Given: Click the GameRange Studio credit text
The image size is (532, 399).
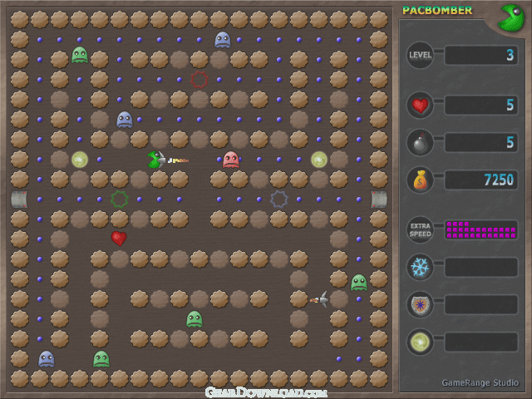Looking at the screenshot, I should click(480, 382).
